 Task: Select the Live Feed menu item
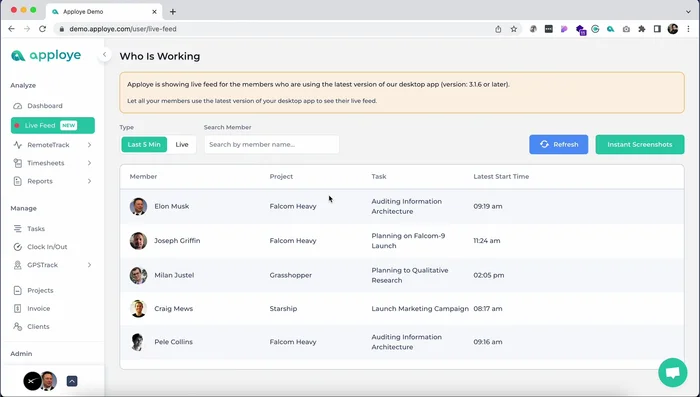[53, 125]
